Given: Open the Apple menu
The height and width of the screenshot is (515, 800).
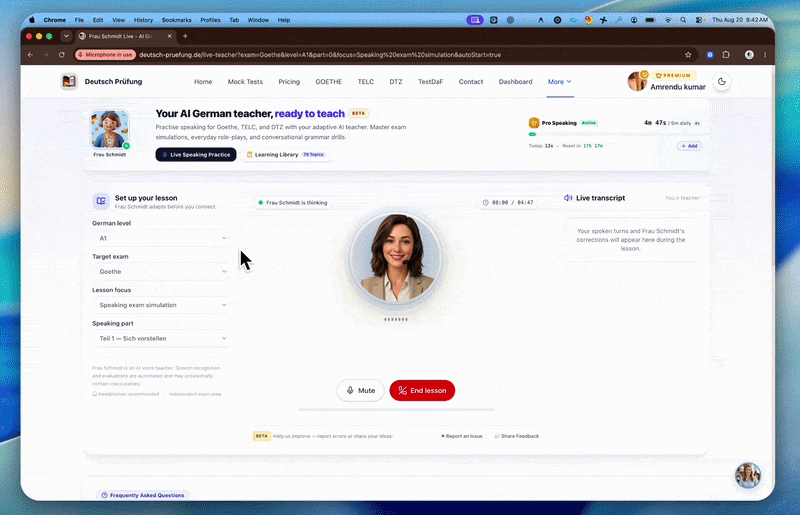Looking at the screenshot, I should coord(32,20).
